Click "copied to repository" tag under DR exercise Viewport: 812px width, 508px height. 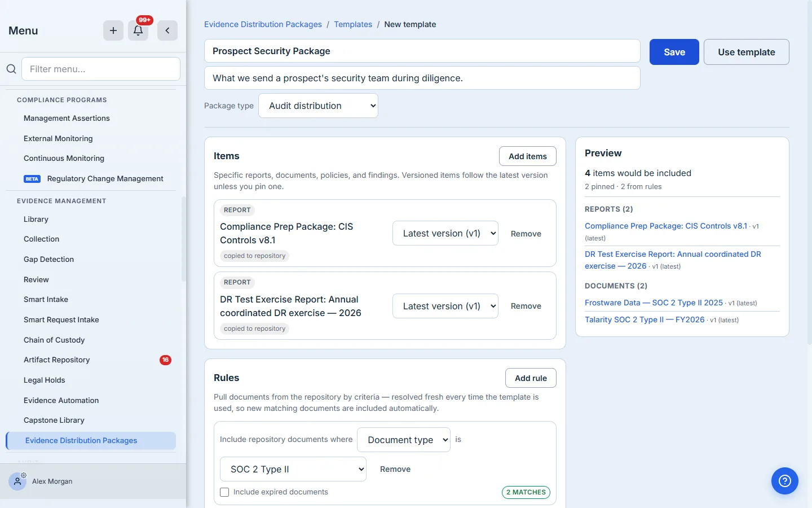255,329
